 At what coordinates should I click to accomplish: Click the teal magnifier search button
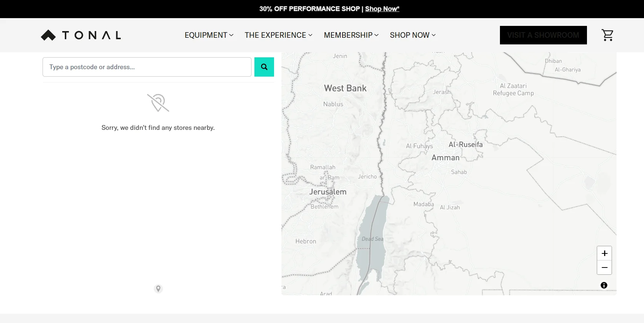point(264,67)
